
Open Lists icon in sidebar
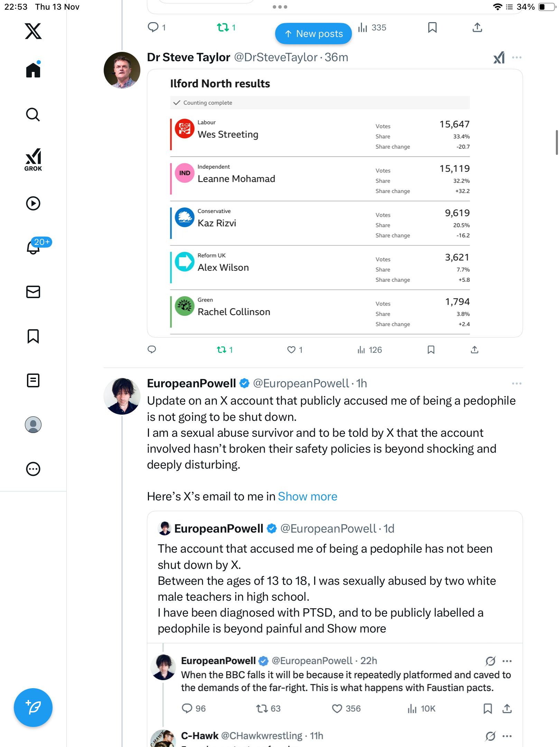point(33,380)
